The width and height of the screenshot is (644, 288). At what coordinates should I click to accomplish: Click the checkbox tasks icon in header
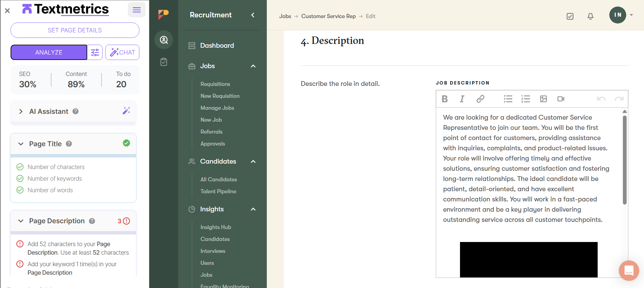click(570, 16)
